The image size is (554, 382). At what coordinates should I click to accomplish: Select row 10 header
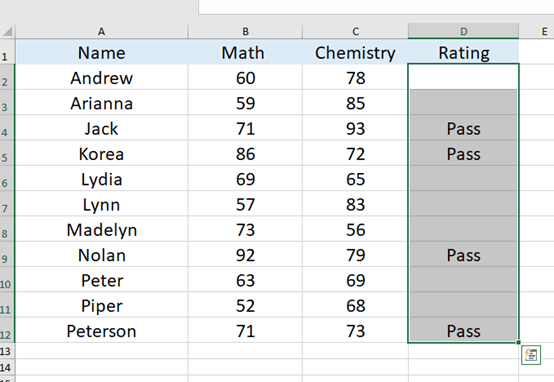7,280
